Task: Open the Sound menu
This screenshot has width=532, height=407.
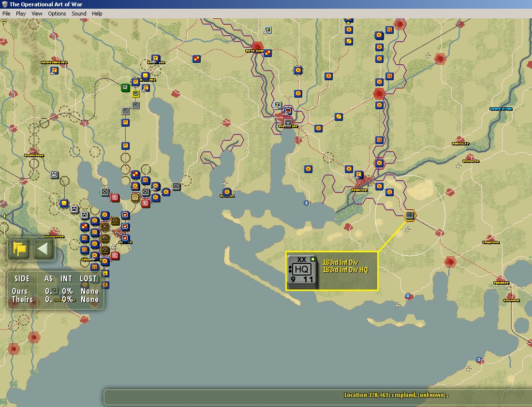Action: point(79,14)
